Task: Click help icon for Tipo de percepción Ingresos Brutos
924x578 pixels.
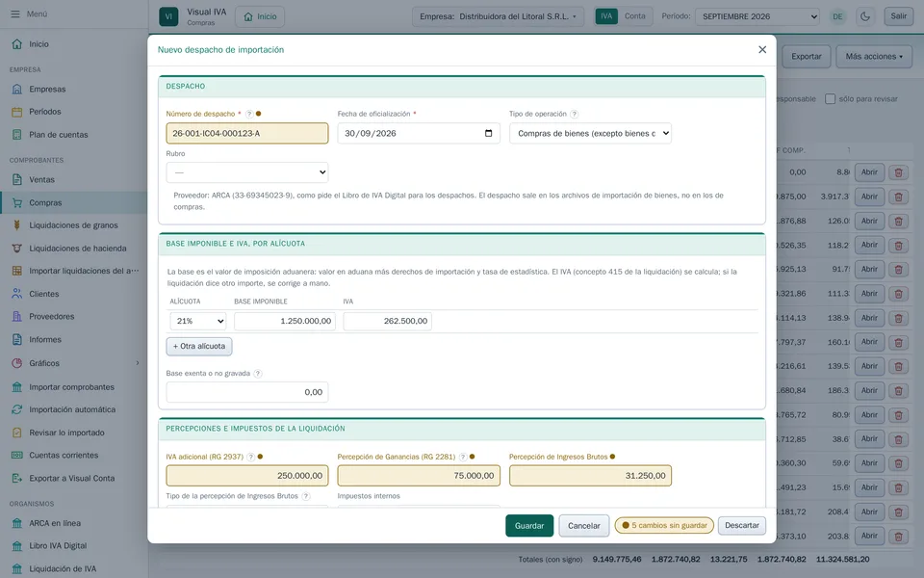Action: tap(306, 496)
